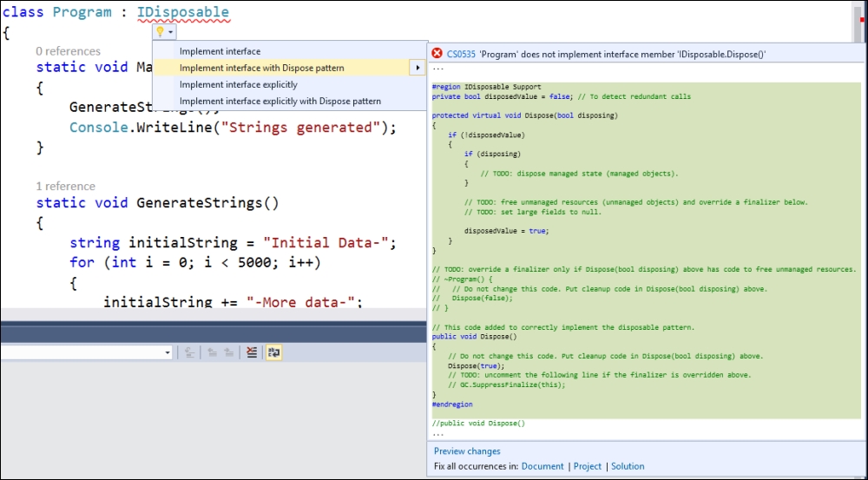This screenshot has width=868, height=480.
Task: Fix all occurrences in Document
Action: pos(542,466)
